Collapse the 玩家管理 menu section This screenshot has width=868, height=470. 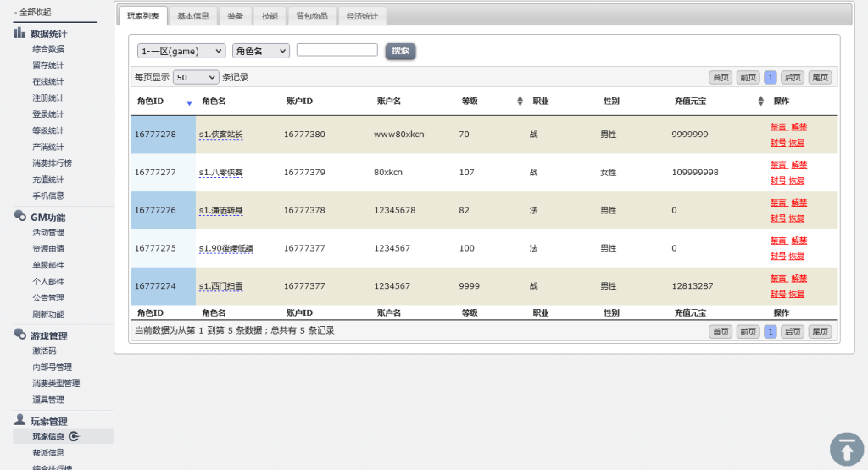[x=48, y=421]
